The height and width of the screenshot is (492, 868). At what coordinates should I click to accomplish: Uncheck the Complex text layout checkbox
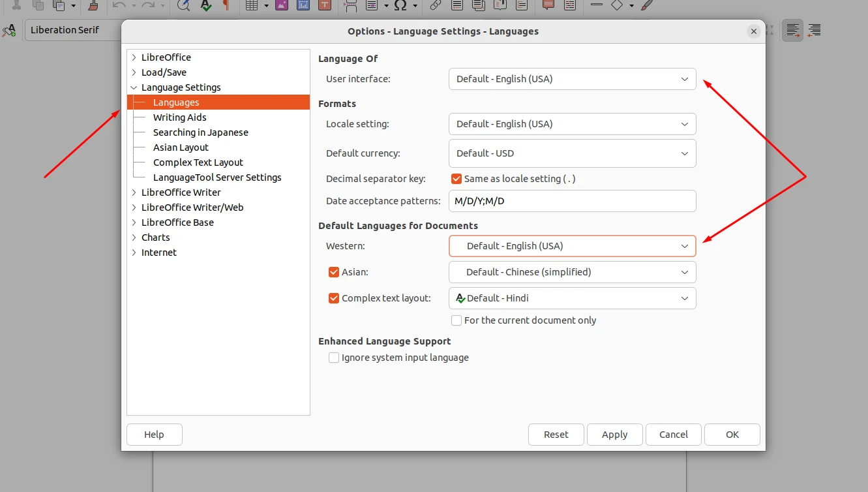point(334,298)
